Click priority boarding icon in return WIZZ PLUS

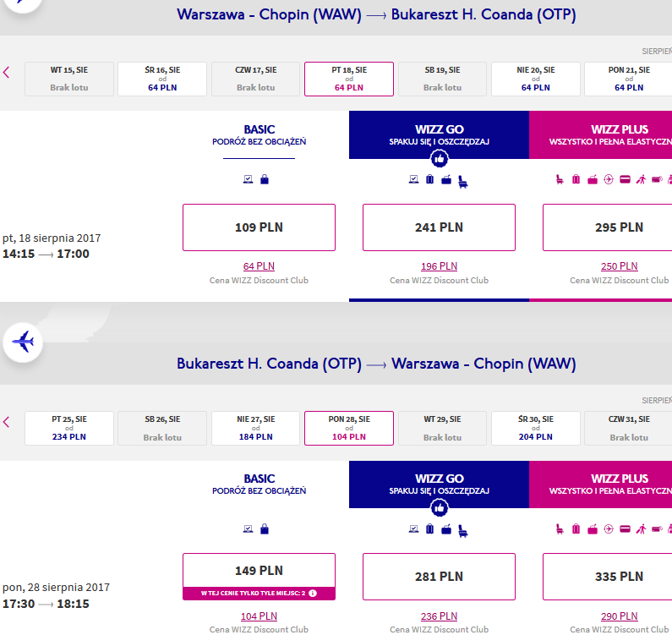point(641,528)
